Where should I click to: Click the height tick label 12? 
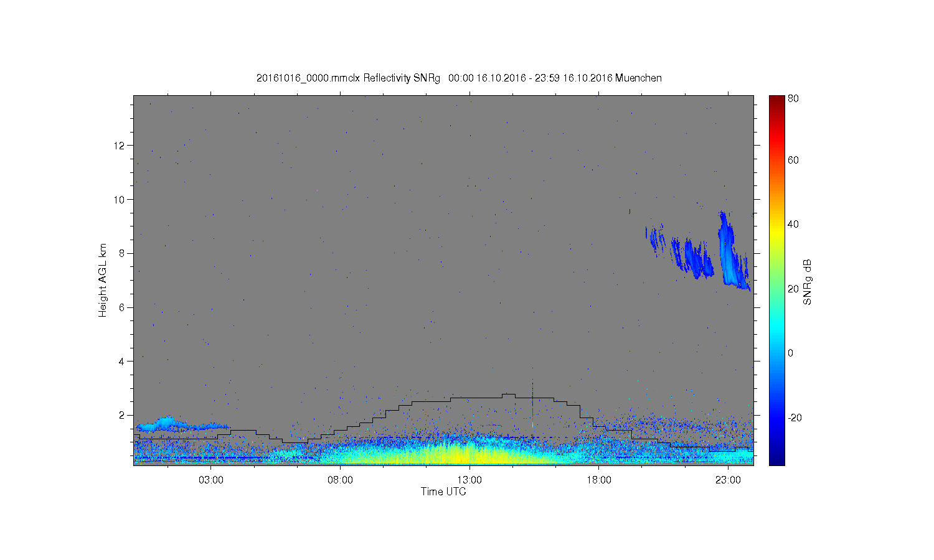(x=119, y=146)
